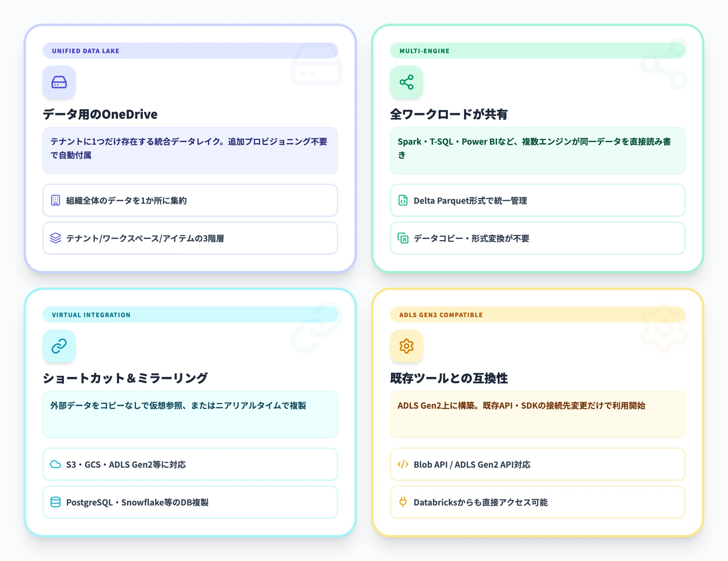Open the 全ワークロードが共有 card title

coord(449,115)
